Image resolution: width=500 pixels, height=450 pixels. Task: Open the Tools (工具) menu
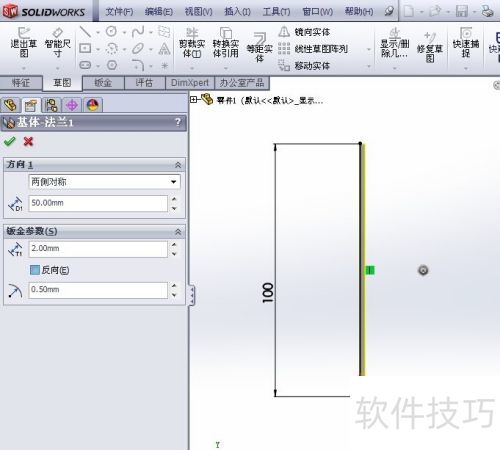[x=276, y=12]
